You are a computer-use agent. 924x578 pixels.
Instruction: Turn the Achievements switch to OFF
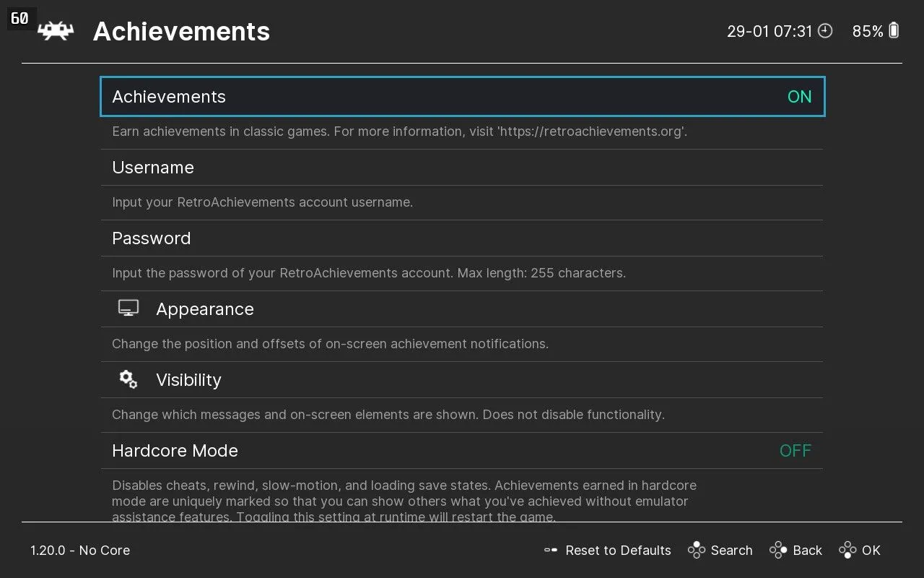pos(799,96)
